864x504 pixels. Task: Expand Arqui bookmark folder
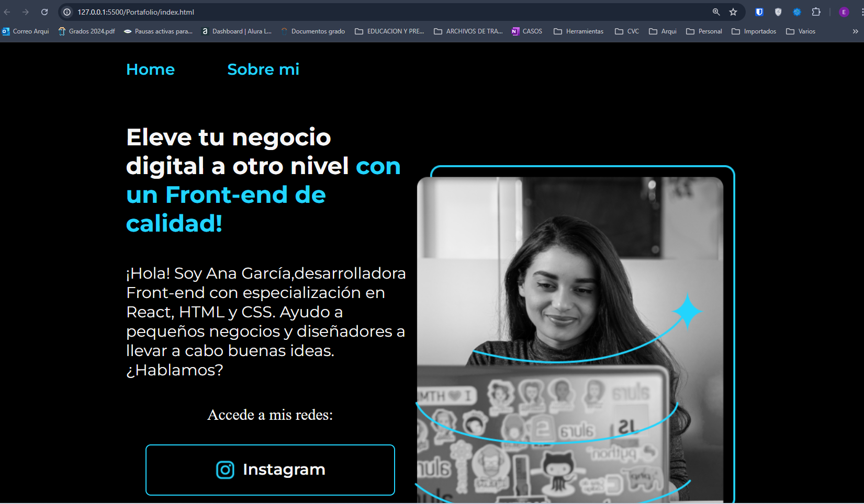663,31
